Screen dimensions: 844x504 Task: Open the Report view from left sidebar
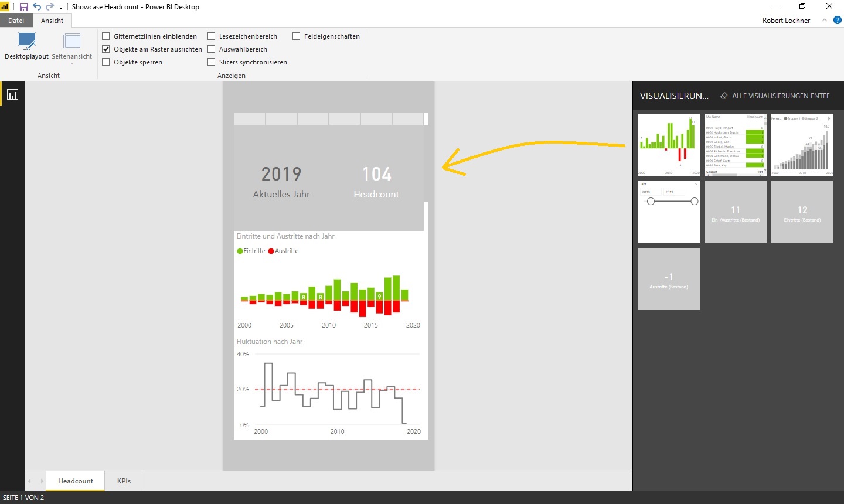(x=12, y=94)
